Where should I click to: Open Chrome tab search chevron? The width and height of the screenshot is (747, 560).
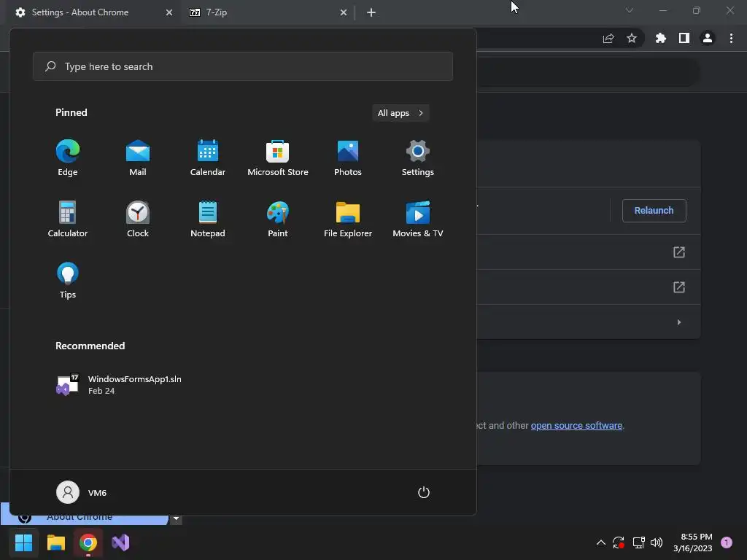pyautogui.click(x=630, y=10)
